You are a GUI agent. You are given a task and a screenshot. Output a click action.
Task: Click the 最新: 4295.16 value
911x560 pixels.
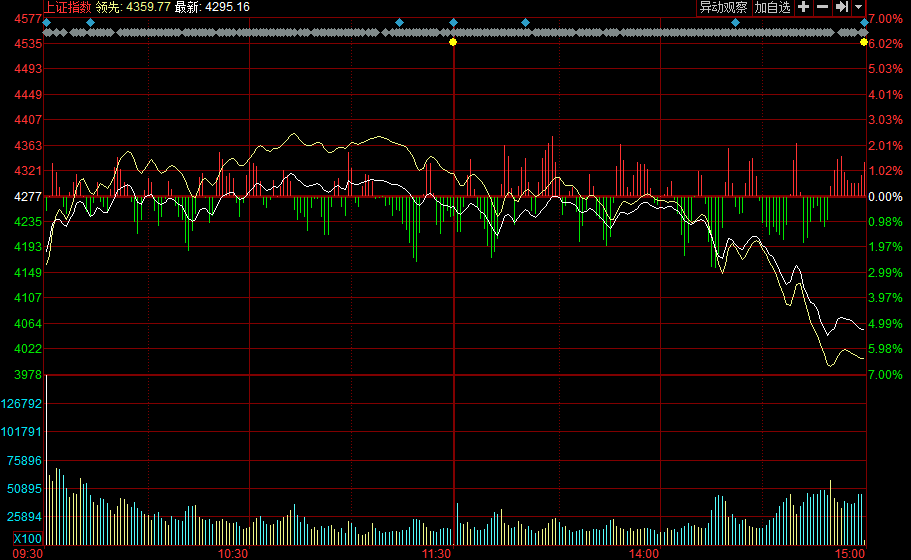(212, 7)
